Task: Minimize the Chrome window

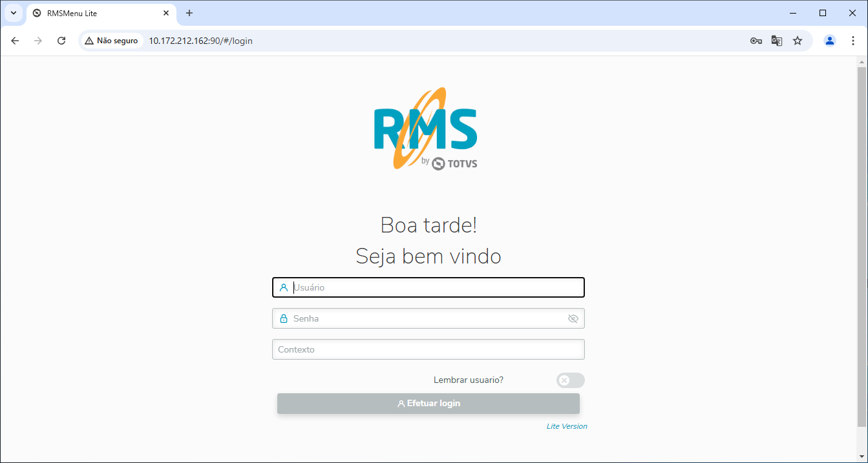Action: 793,13
